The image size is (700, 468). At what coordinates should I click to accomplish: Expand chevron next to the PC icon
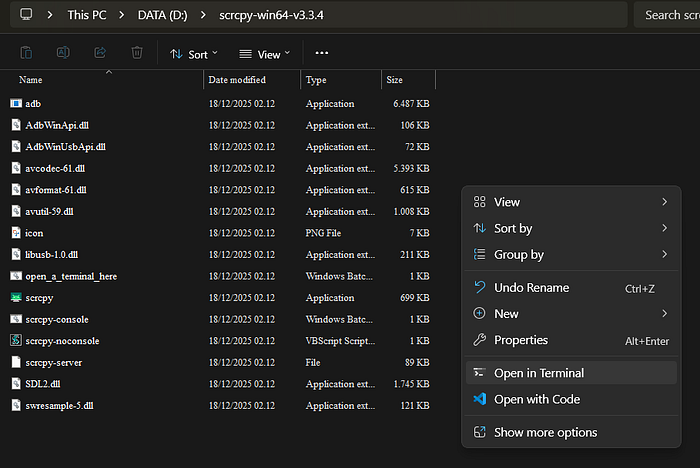pos(50,15)
